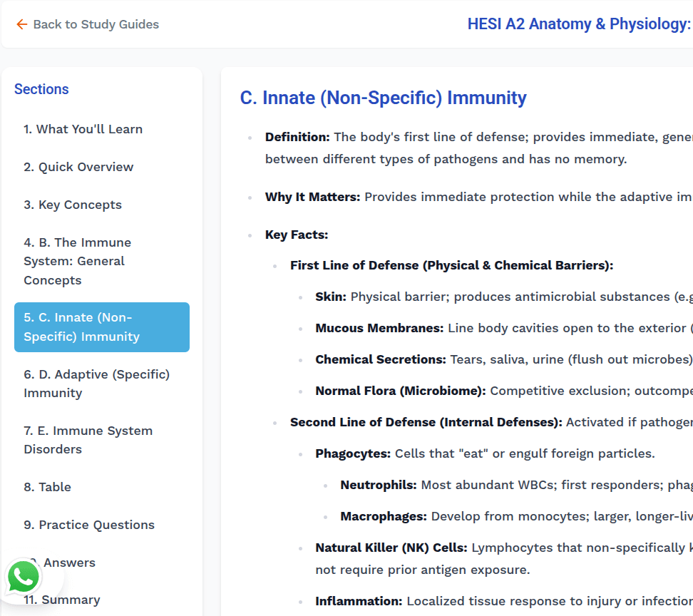Screen dimensions: 693x616
Task: Open The Immune System: General Concepts
Action: coord(77,261)
